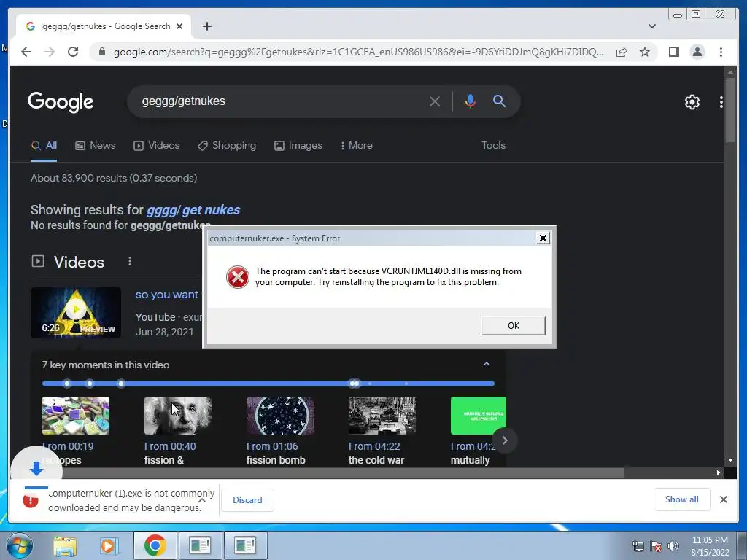
Task: Click the Google magnifier search icon
Action: coord(499,101)
